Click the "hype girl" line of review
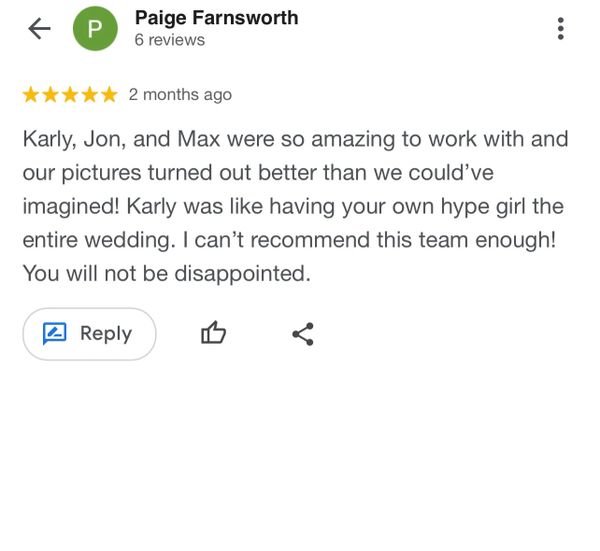 pos(293,207)
